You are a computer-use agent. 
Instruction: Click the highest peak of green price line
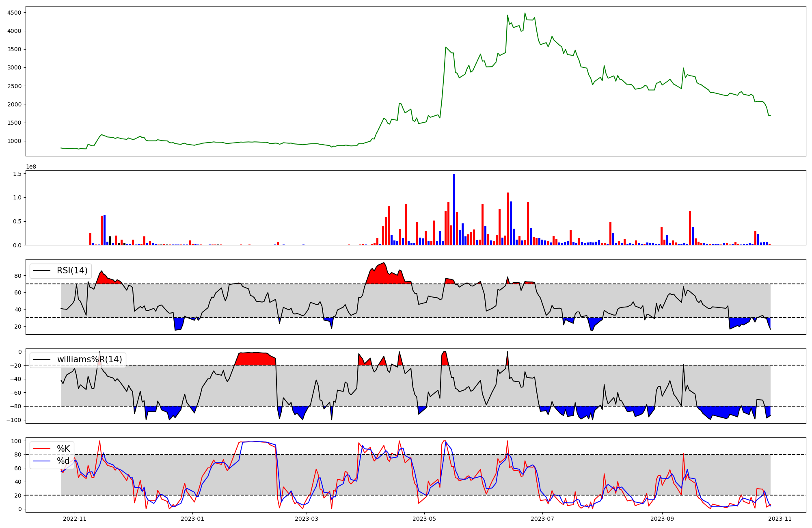[x=525, y=13]
